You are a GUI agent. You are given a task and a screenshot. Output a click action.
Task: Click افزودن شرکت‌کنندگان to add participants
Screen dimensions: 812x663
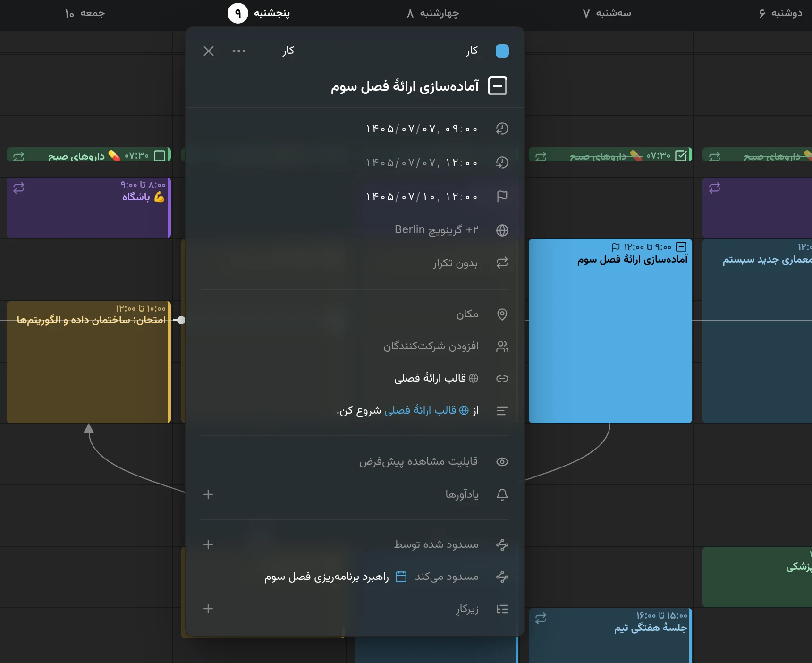pos(431,346)
